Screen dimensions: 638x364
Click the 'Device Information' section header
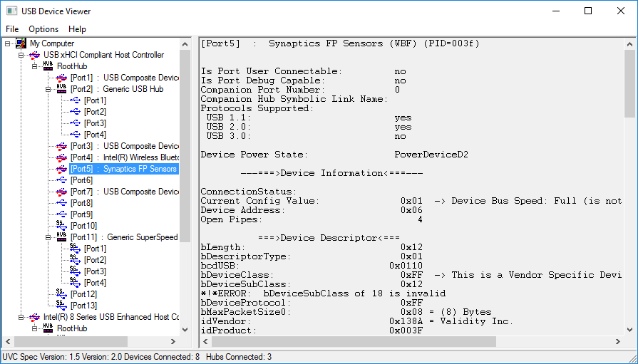[x=331, y=173]
